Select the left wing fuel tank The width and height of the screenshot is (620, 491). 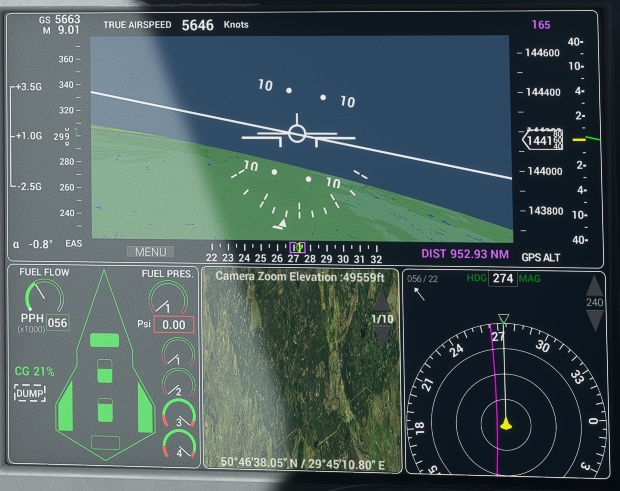tap(65, 407)
